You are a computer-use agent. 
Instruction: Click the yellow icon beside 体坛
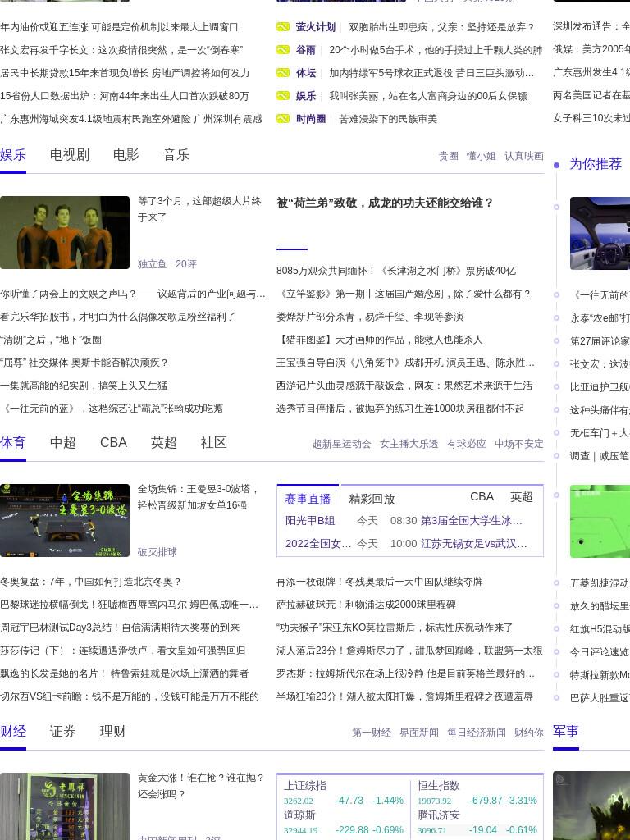[x=283, y=73]
